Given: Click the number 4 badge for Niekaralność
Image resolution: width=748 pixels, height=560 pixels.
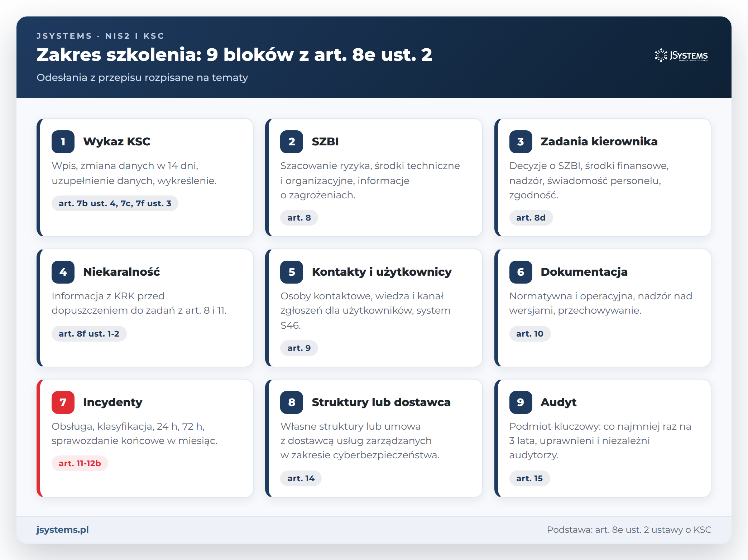Looking at the screenshot, I should point(63,272).
